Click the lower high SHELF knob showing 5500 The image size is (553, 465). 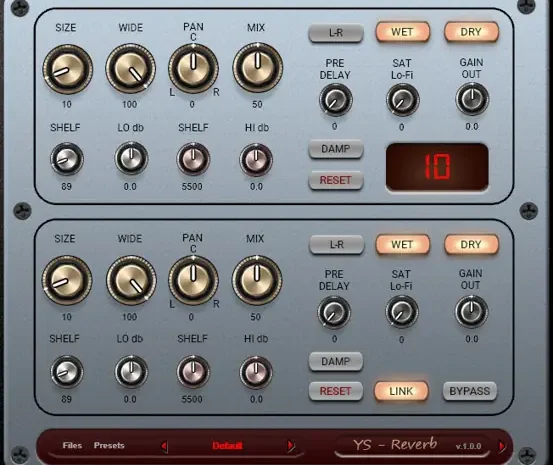(193, 372)
